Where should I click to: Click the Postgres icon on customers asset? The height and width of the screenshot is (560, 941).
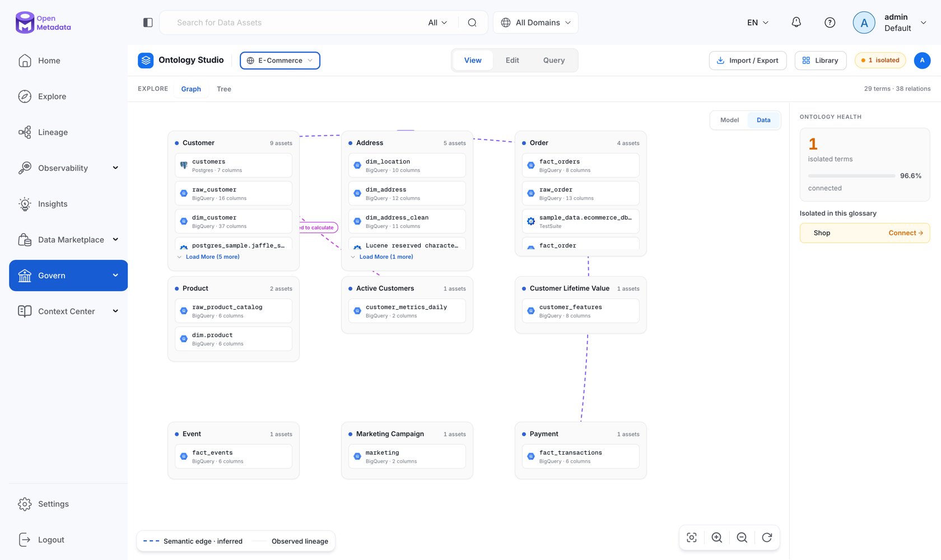[184, 165]
